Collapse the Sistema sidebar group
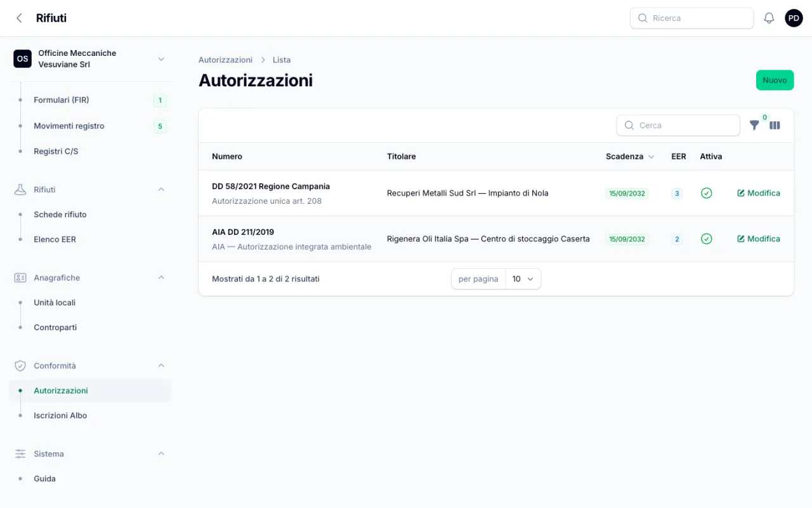The image size is (812, 508). point(161,454)
